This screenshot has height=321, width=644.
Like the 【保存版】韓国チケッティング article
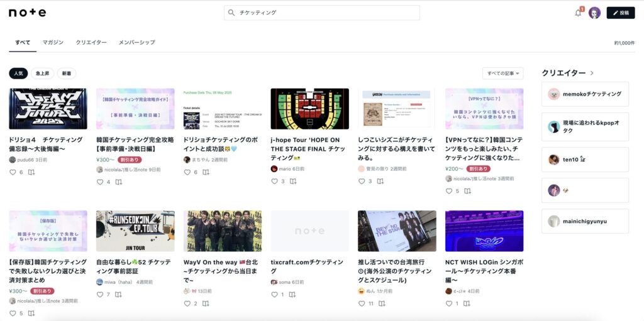(13, 313)
